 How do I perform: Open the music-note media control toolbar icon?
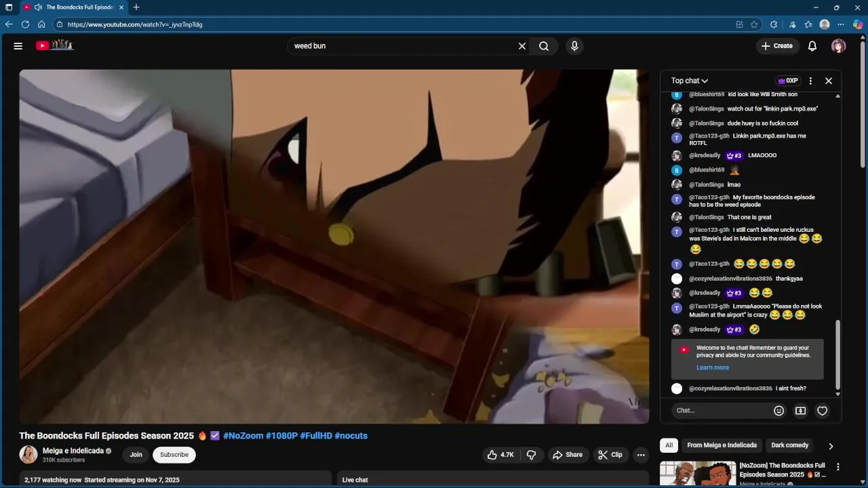point(792,24)
